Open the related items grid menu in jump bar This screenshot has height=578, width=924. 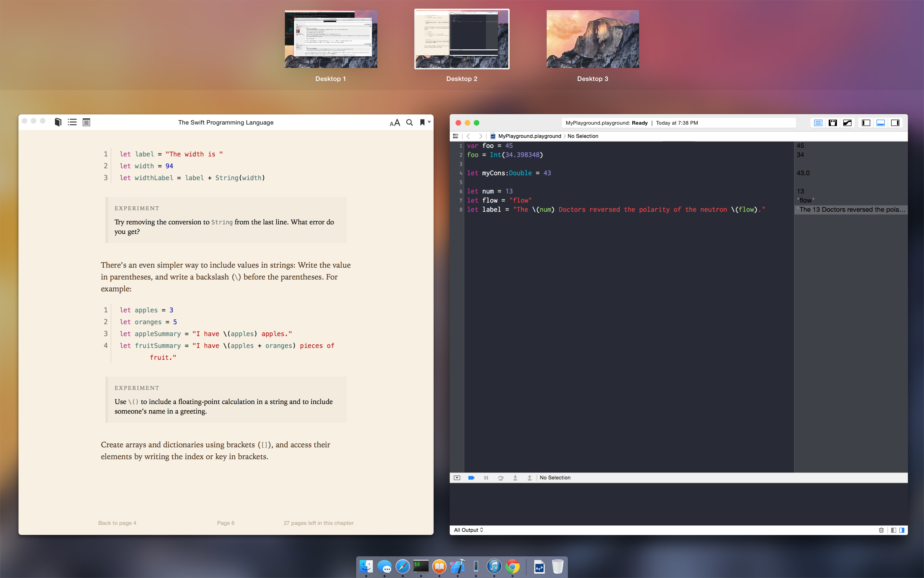pyautogui.click(x=456, y=136)
